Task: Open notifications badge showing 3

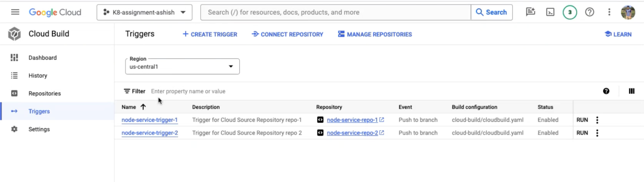Action: point(570,12)
